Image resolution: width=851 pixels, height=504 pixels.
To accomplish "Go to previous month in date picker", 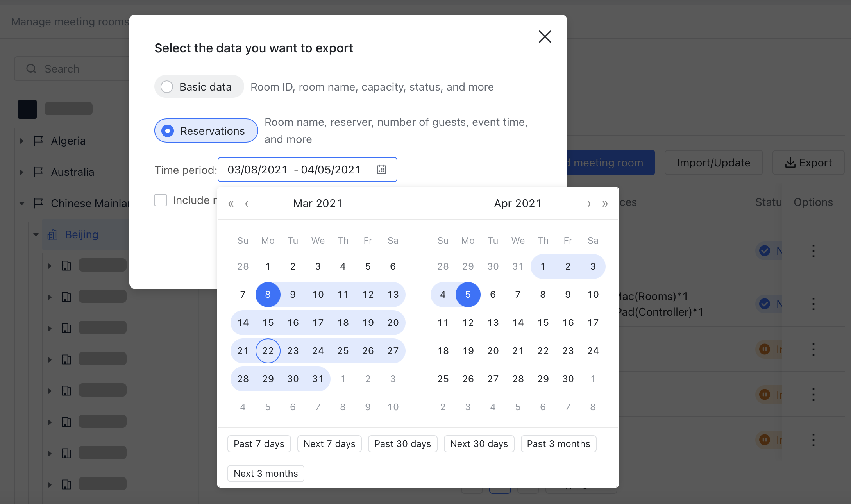I will point(247,204).
